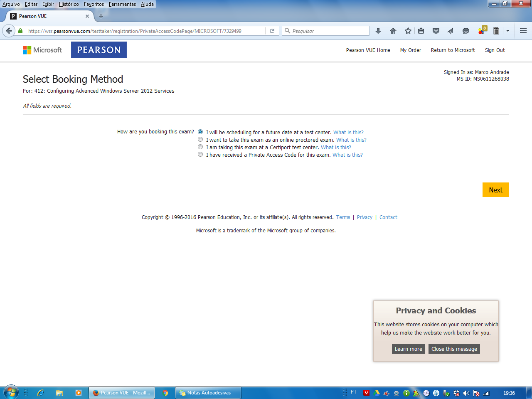Click the Pesquisar search box

[326, 31]
